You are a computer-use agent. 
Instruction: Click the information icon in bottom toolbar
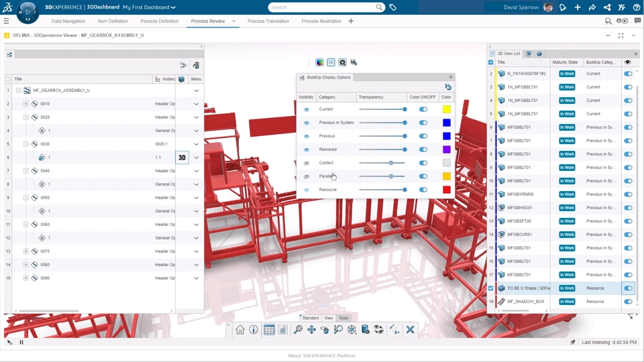pyautogui.click(x=254, y=330)
